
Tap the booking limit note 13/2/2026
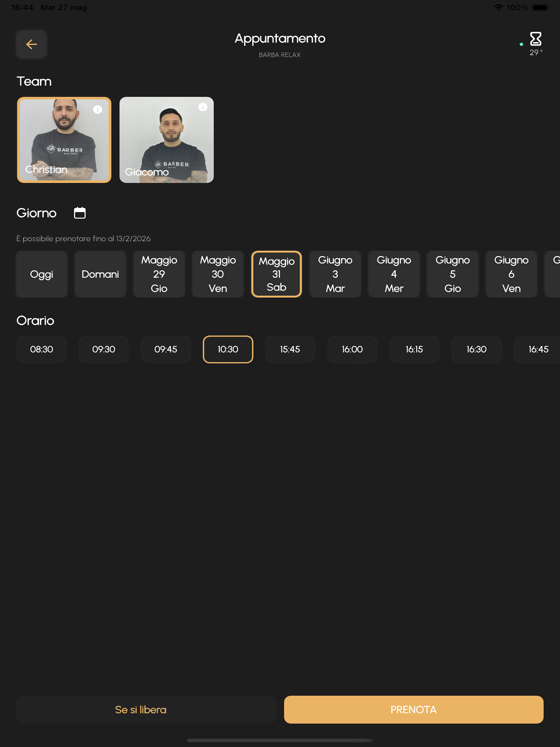(x=83, y=238)
